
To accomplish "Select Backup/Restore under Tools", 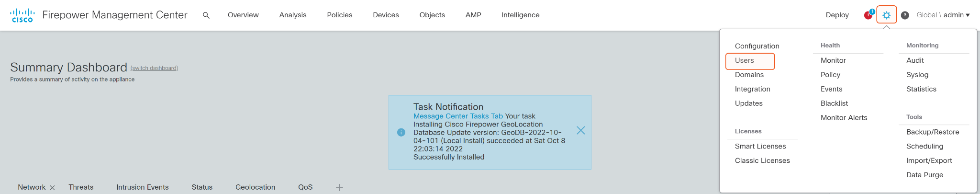I will [933, 132].
